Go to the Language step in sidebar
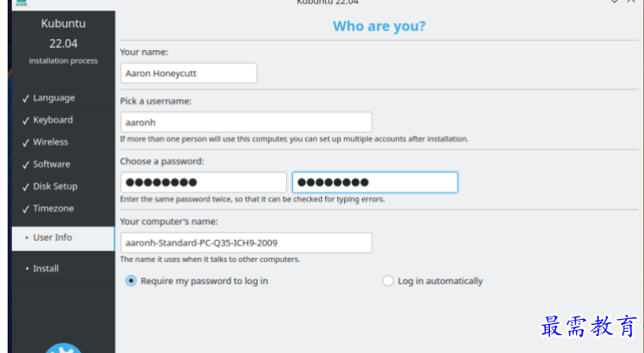Image resolution: width=644 pixels, height=353 pixels. [x=53, y=98]
